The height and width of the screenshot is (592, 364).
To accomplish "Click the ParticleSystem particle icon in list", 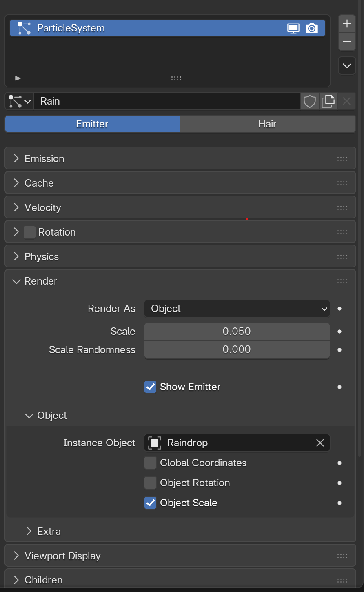I will click(24, 28).
